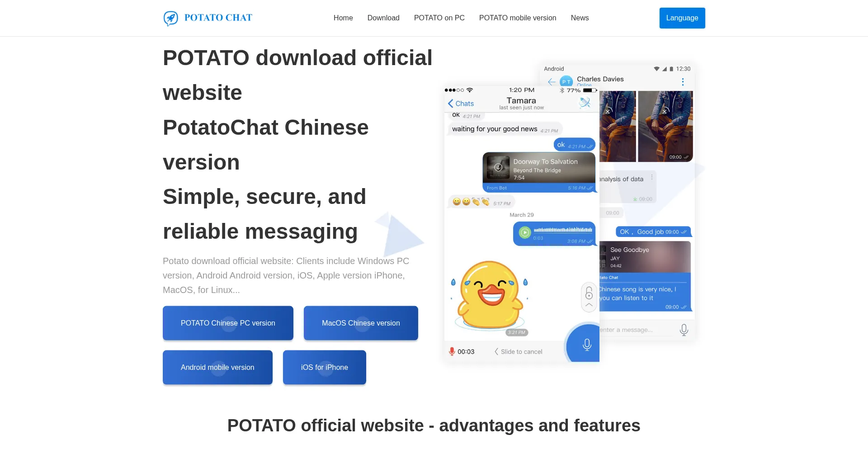Click the crying duck sticker

pyautogui.click(x=490, y=294)
